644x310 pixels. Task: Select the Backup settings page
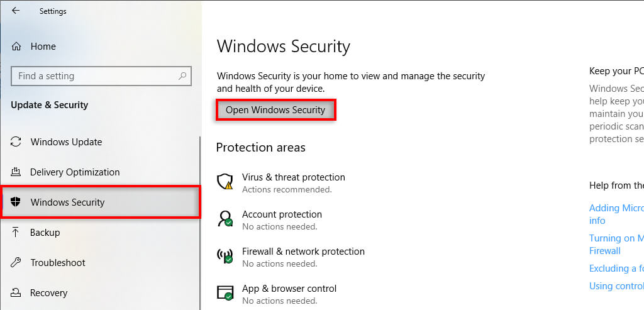[x=45, y=233]
